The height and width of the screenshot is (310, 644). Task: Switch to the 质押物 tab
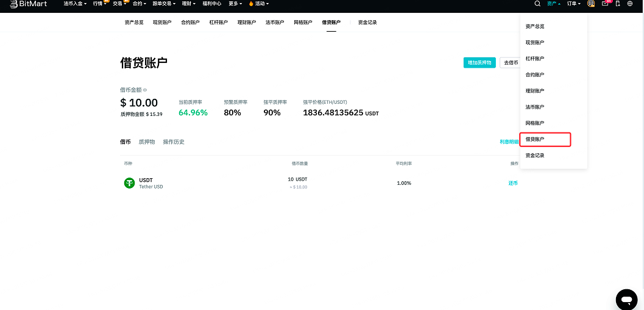tap(147, 142)
